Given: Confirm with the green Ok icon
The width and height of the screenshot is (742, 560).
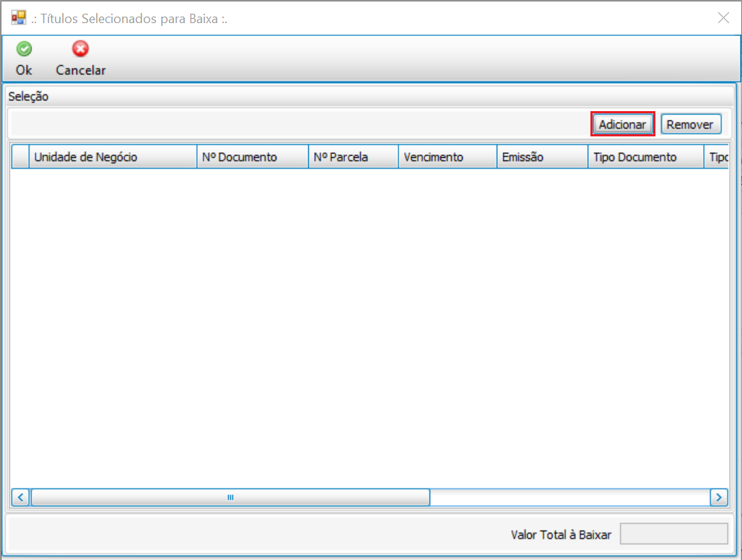Looking at the screenshot, I should coord(24,49).
